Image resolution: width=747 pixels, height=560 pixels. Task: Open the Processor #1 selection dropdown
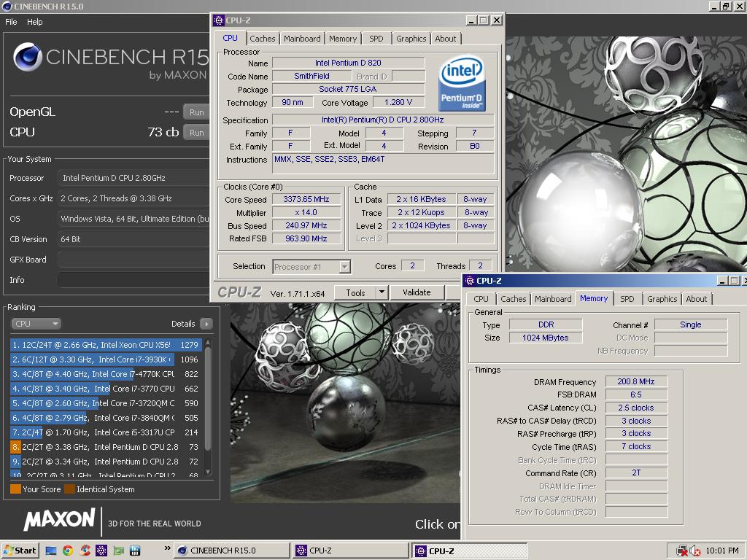tap(312, 267)
